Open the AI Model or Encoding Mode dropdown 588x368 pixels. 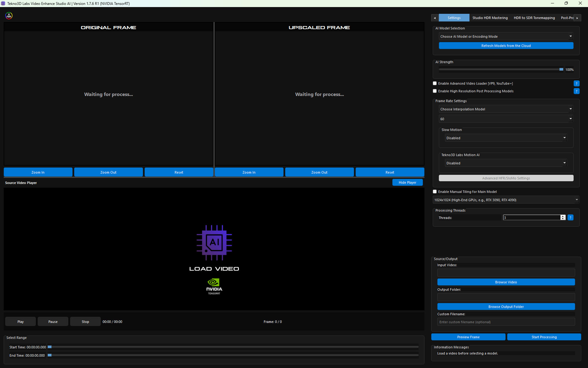tap(506, 36)
